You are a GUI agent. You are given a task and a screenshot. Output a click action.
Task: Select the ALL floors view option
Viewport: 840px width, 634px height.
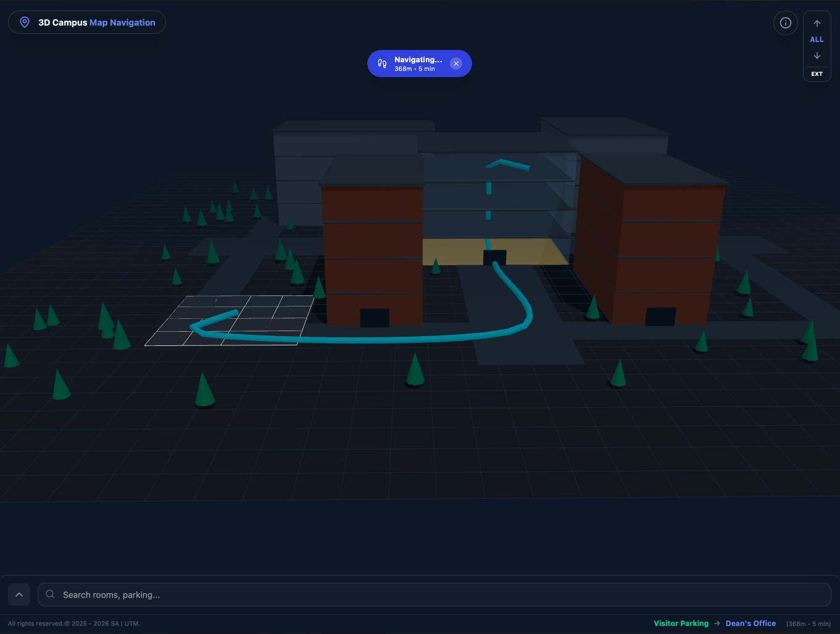(x=817, y=39)
